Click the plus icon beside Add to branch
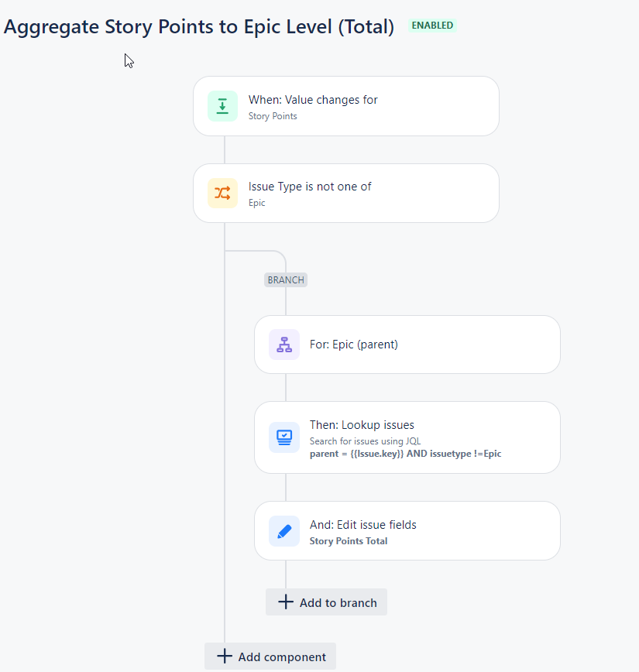 [x=286, y=602]
